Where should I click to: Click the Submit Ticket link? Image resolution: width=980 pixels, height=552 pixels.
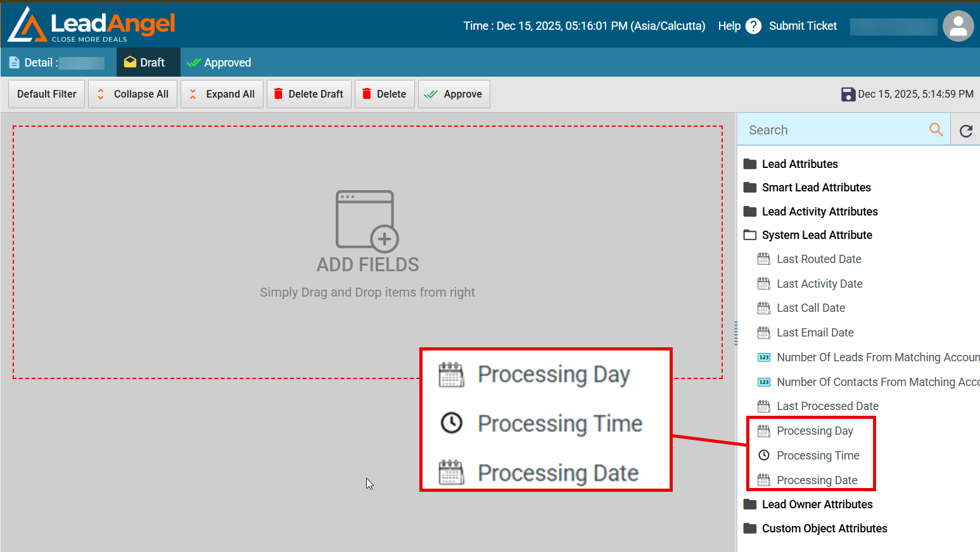pyautogui.click(x=803, y=26)
